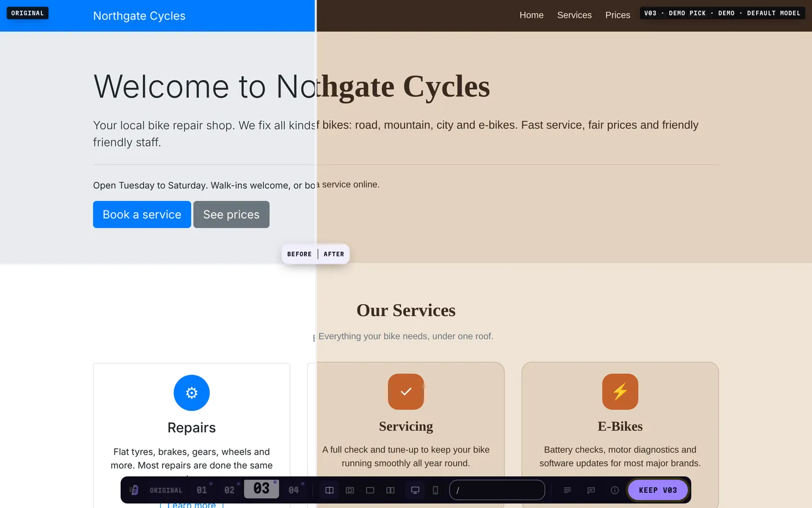Open the Home nav link

(x=532, y=15)
